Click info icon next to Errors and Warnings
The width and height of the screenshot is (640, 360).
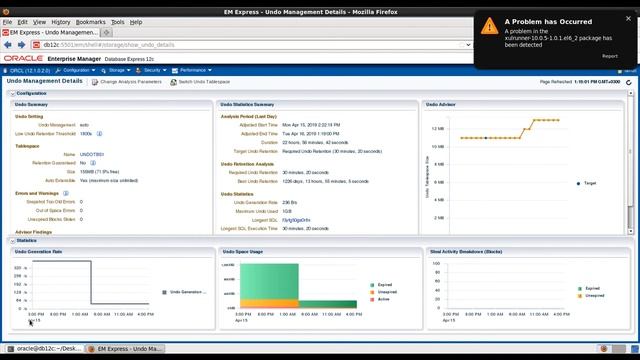point(66,193)
